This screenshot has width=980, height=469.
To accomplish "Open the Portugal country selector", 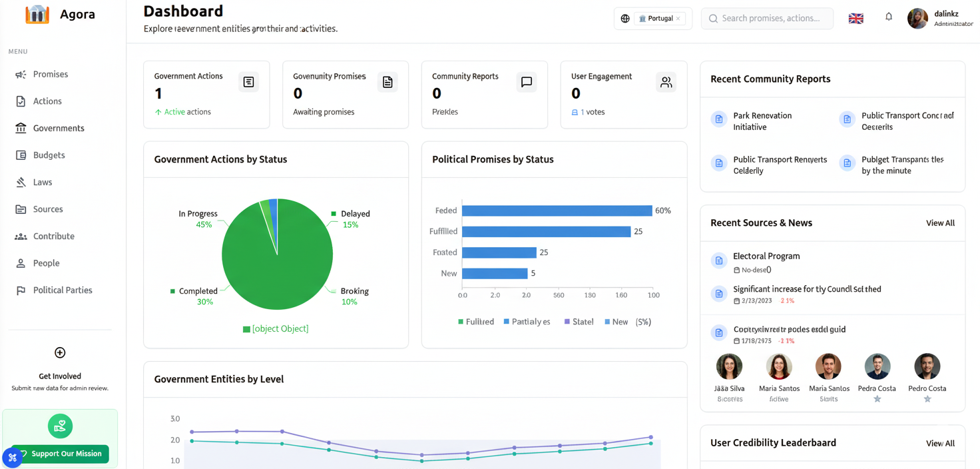I will [655, 19].
